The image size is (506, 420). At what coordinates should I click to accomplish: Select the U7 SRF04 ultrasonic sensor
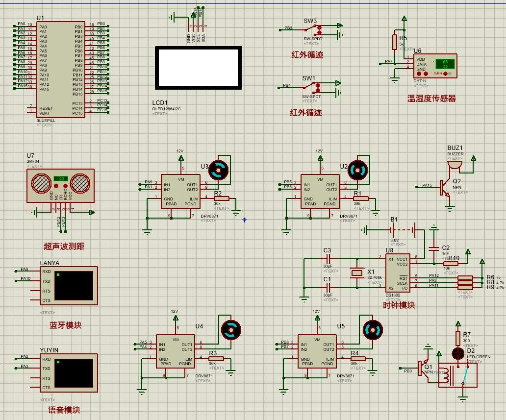coord(60,186)
